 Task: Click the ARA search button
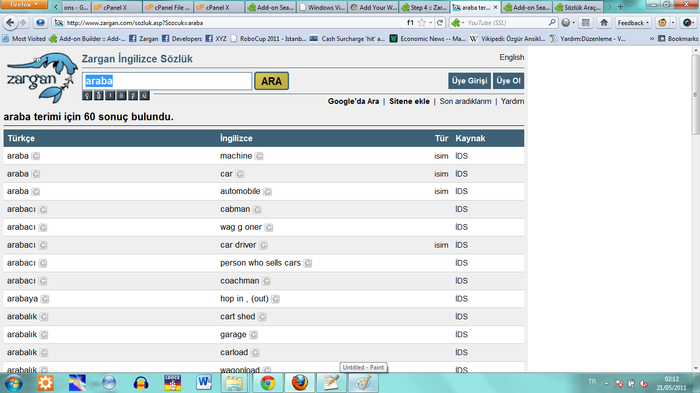[271, 81]
